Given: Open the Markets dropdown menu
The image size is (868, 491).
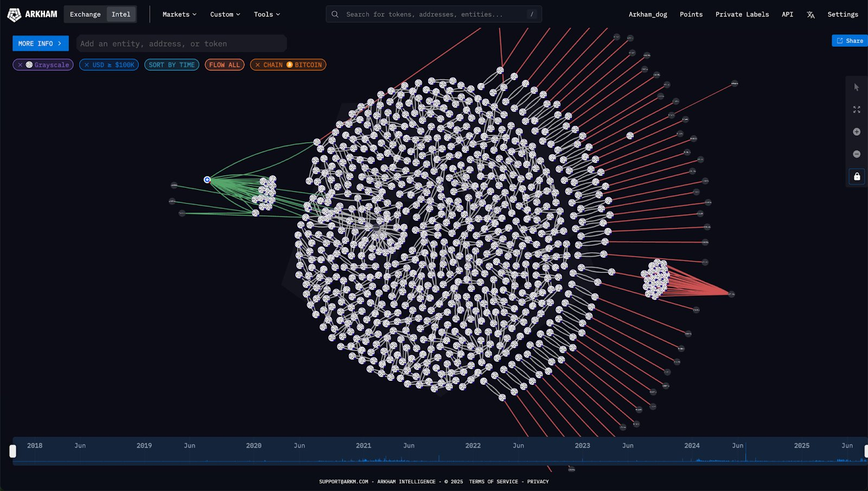Looking at the screenshot, I should (x=179, y=15).
